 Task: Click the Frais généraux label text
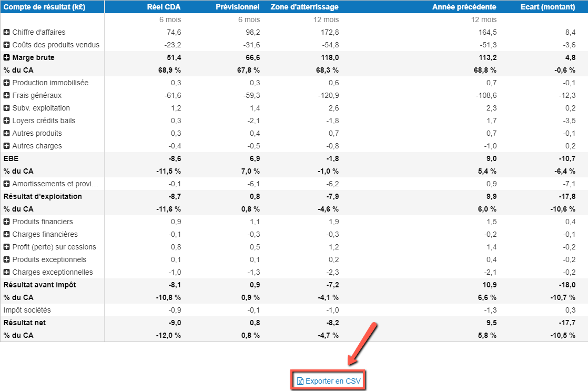click(37, 95)
